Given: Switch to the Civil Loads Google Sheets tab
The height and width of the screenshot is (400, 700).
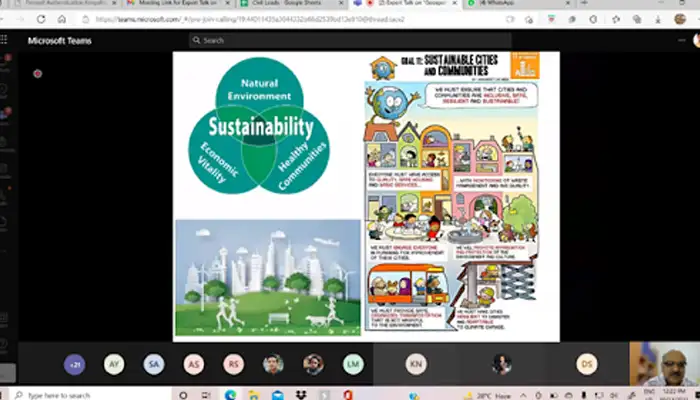Looking at the screenshot, I should pos(282,5).
